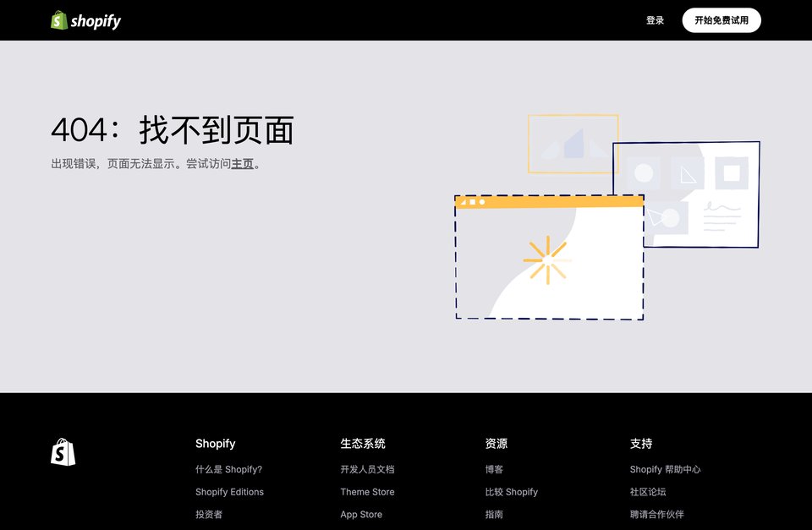Open the 指南 guides link
This screenshot has height=530, width=812.
494,515
